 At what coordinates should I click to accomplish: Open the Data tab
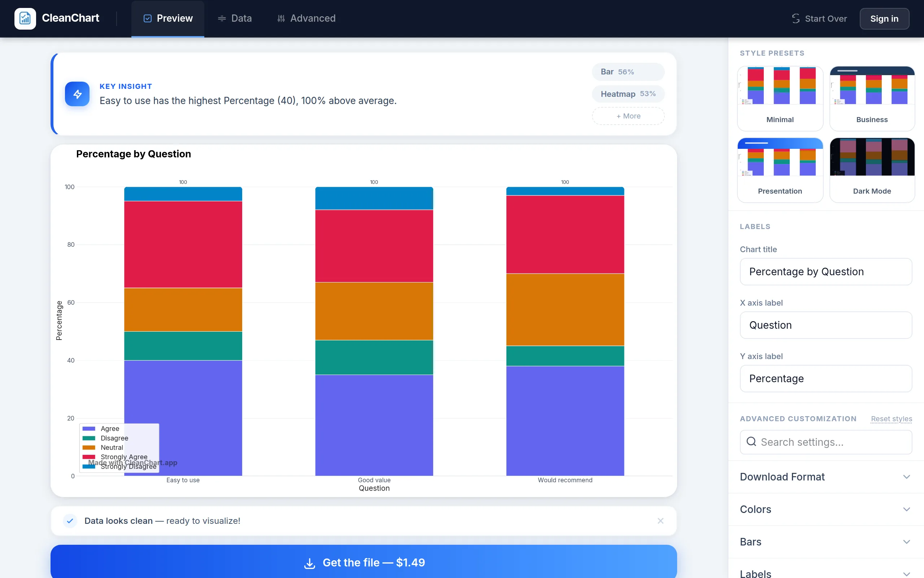[235, 18]
